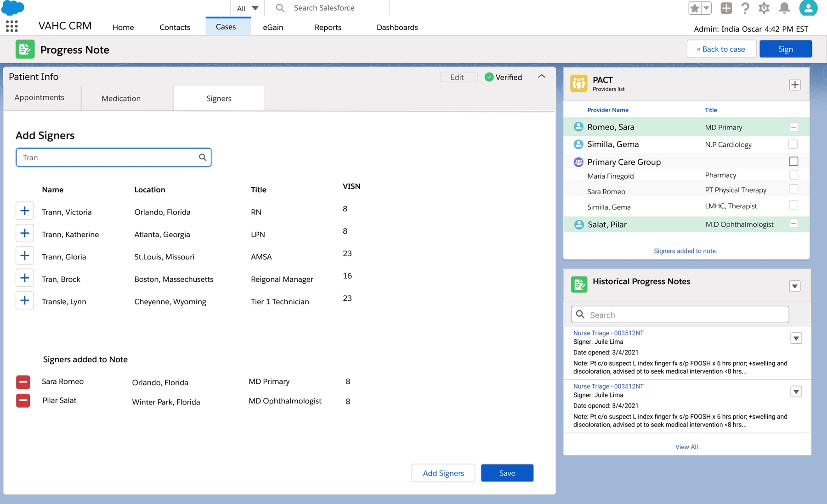Viewport: 827px width, 504px height.
Task: Expand first Nurse Triage note dropdown
Action: click(796, 339)
